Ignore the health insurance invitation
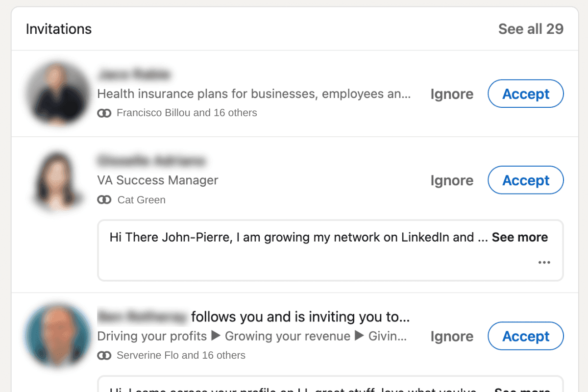This screenshot has width=588, height=392. [x=451, y=94]
